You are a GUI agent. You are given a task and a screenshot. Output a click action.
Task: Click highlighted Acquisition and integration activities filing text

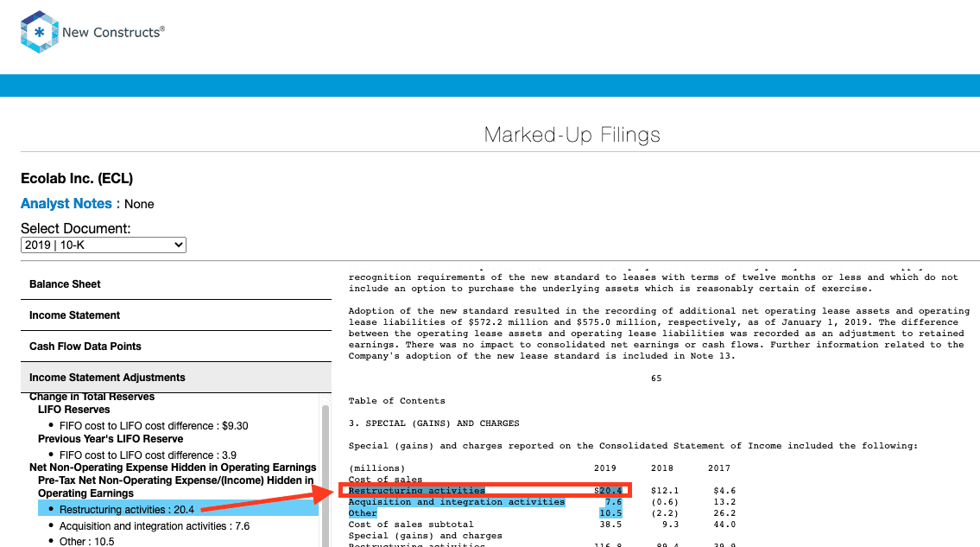click(456, 502)
